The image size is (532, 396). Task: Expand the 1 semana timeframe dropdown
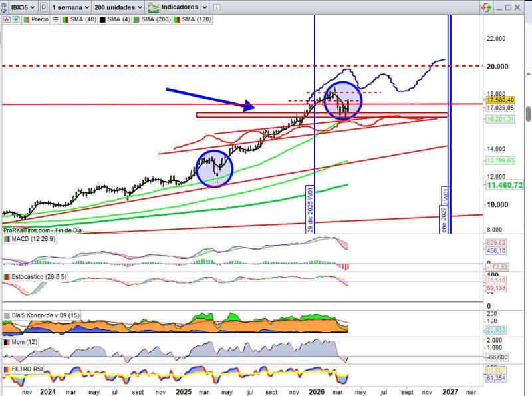(x=70, y=7)
